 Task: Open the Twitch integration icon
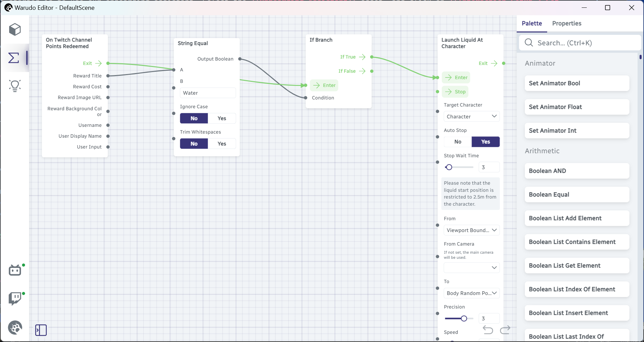[x=15, y=298]
